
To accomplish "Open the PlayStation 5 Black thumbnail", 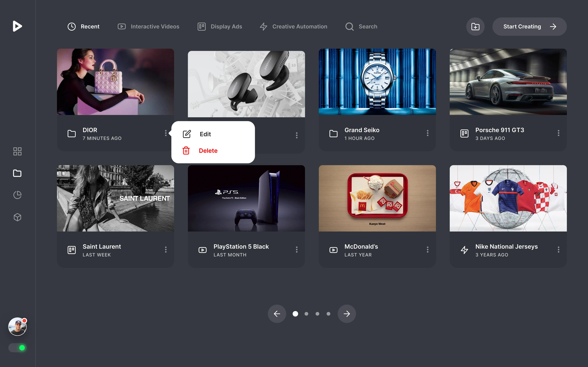I will 246,198.
